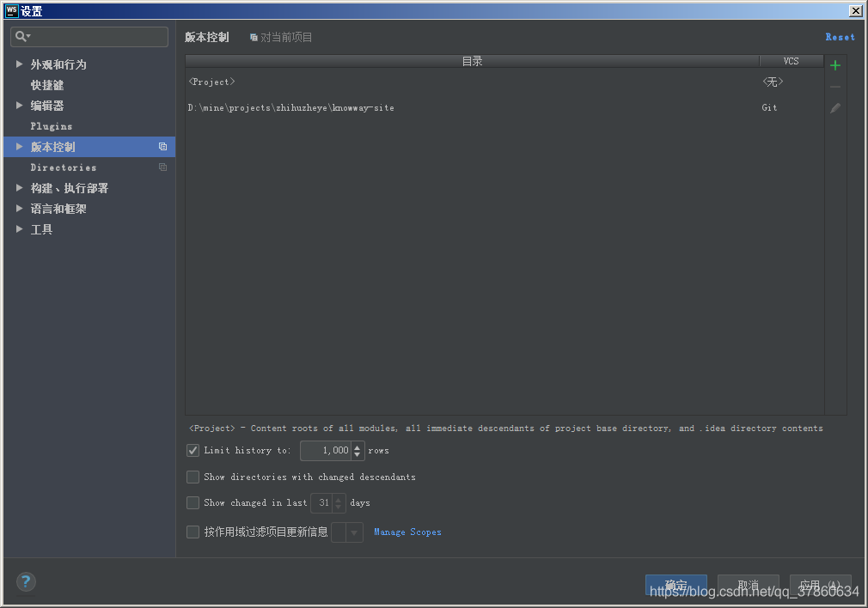868x608 pixels.
Task: Edit mapping with the pencil icon
Action: point(834,106)
